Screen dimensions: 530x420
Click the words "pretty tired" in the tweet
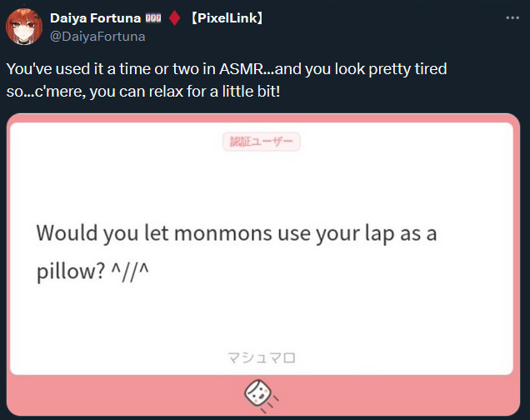(x=407, y=69)
